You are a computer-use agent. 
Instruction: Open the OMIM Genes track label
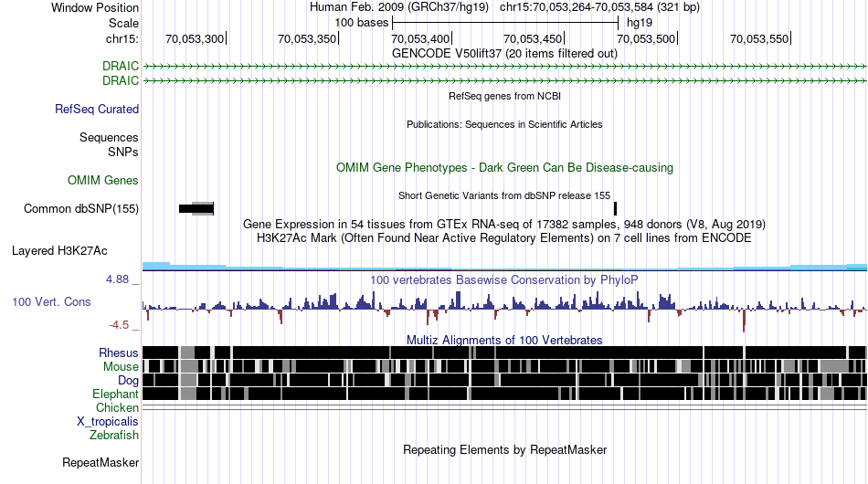103,180
